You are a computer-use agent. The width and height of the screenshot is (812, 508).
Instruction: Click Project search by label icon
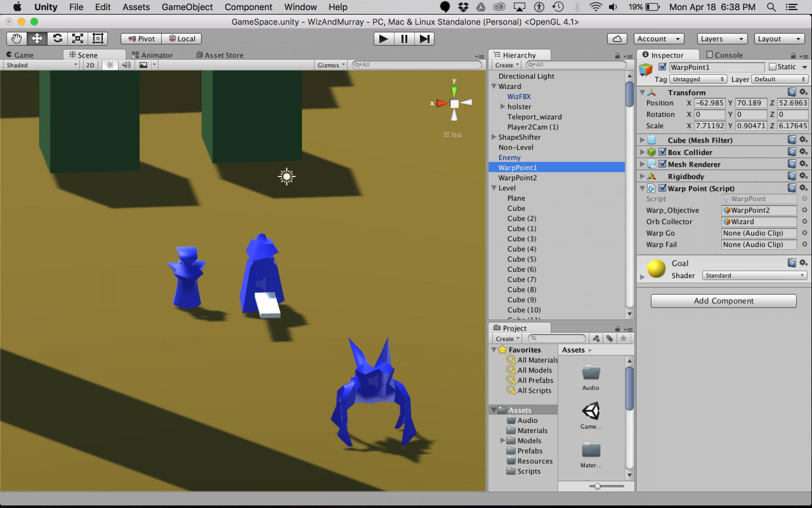click(x=609, y=338)
